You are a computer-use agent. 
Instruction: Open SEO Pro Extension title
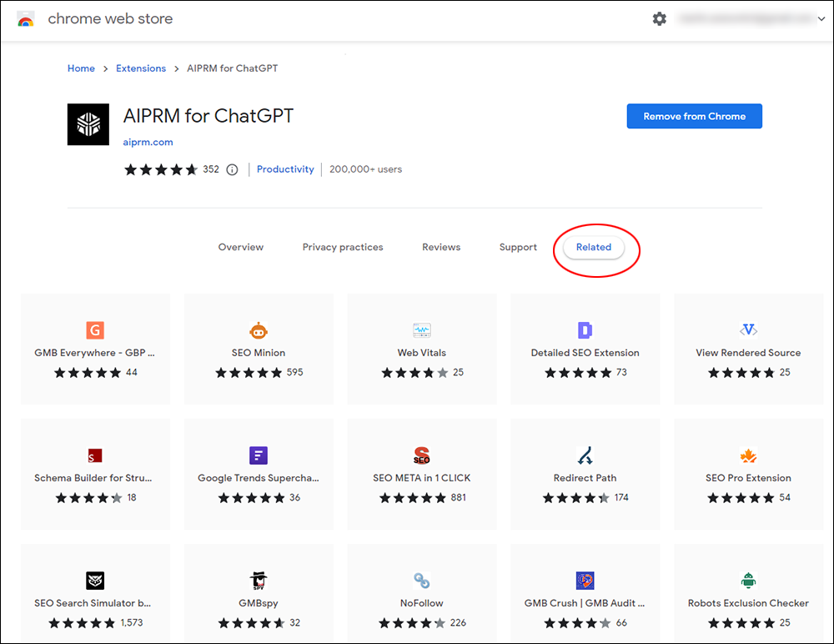[748, 478]
